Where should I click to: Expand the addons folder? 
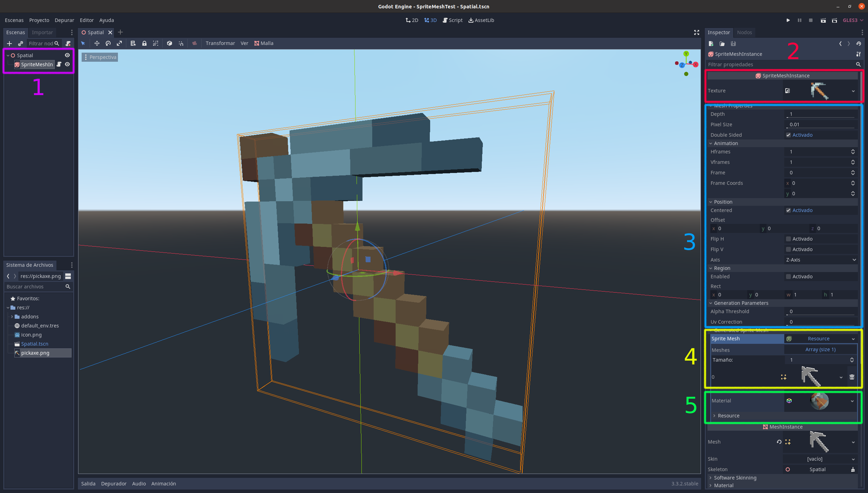pos(12,316)
